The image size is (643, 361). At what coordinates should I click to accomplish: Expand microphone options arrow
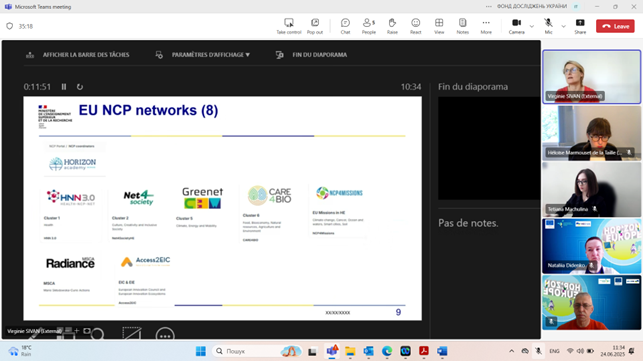[563, 26]
